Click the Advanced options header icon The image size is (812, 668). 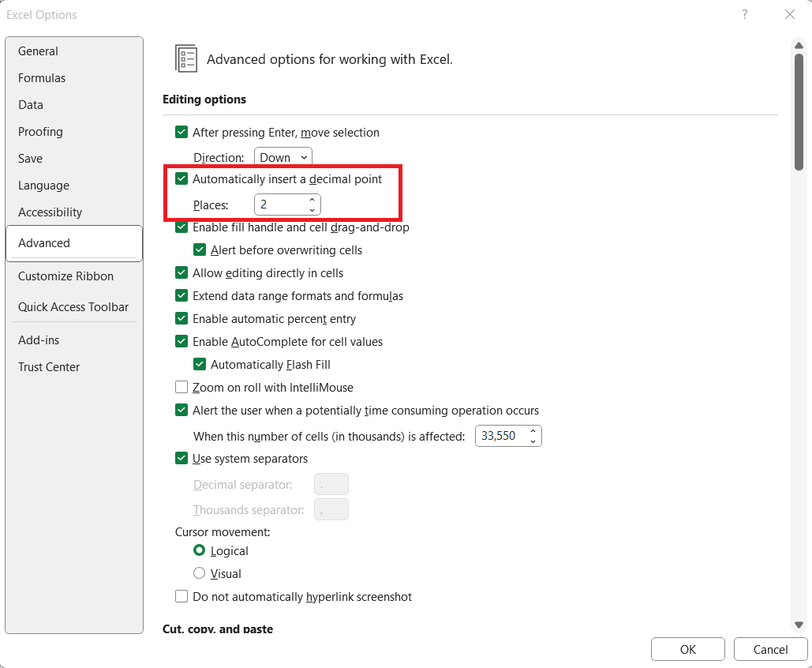click(x=186, y=58)
